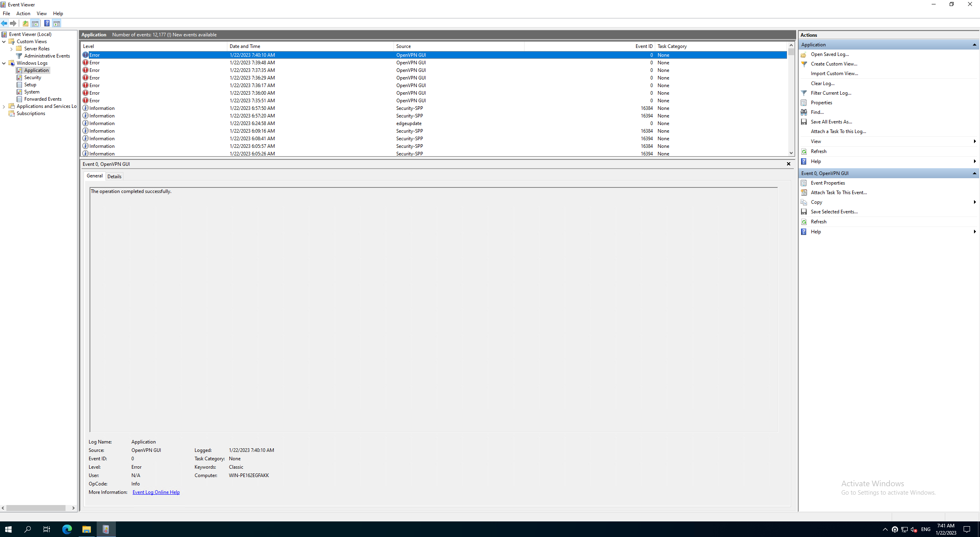Toggle the Show/Hide Console Tree toolbar button
The width and height of the screenshot is (980, 537).
36,23
